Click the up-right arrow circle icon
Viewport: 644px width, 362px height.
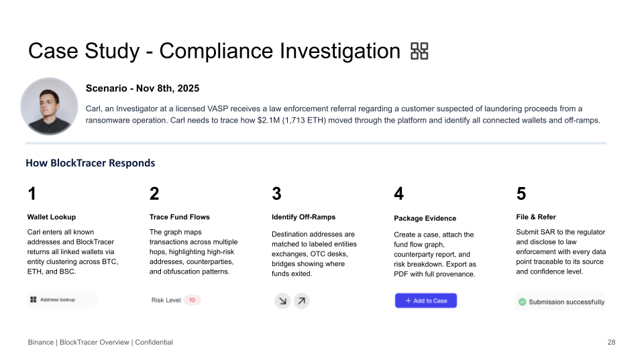pyautogui.click(x=301, y=301)
